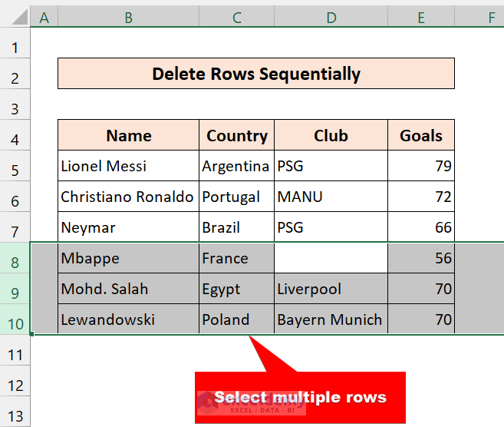Click row 10 header

[x=15, y=319]
